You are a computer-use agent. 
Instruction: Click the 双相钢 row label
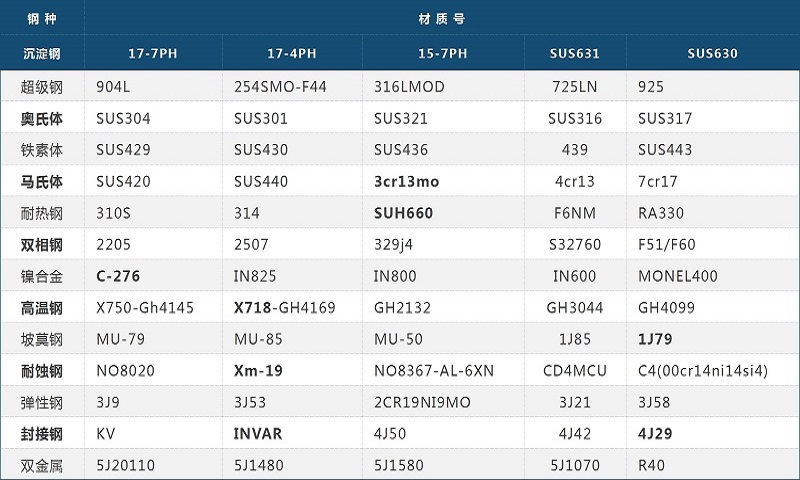41,245
